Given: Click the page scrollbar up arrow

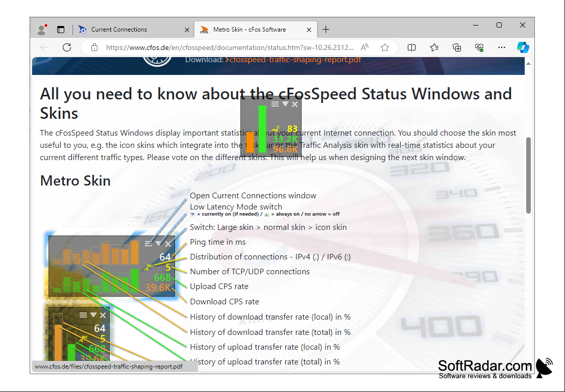Looking at the screenshot, I should [529, 63].
